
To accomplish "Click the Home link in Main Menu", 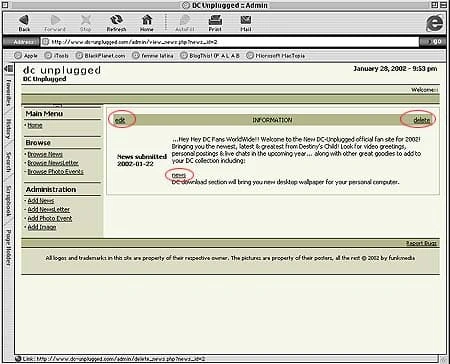I will click(35, 125).
